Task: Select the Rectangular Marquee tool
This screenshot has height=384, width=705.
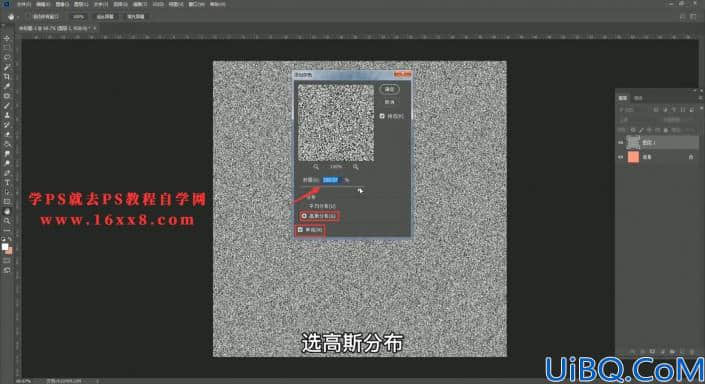Action: click(x=7, y=48)
